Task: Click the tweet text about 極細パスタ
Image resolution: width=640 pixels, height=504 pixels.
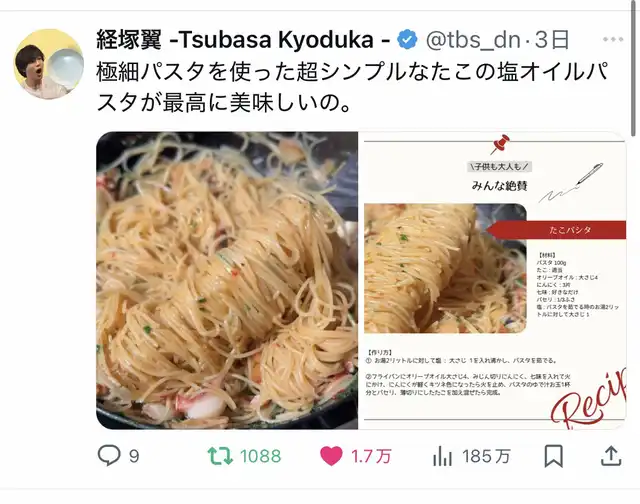Action: tap(353, 88)
